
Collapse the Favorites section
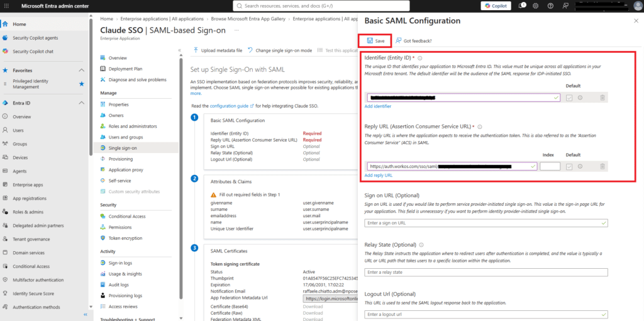pyautogui.click(x=81, y=70)
